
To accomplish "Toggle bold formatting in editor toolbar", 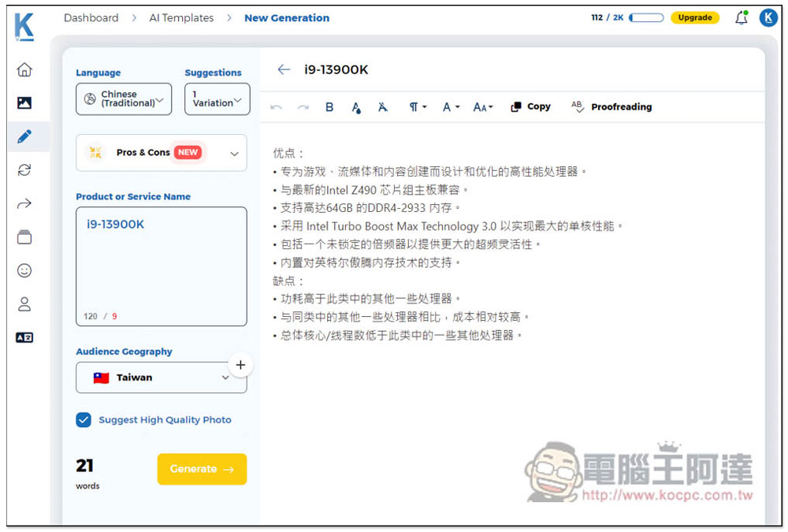I will 329,107.
